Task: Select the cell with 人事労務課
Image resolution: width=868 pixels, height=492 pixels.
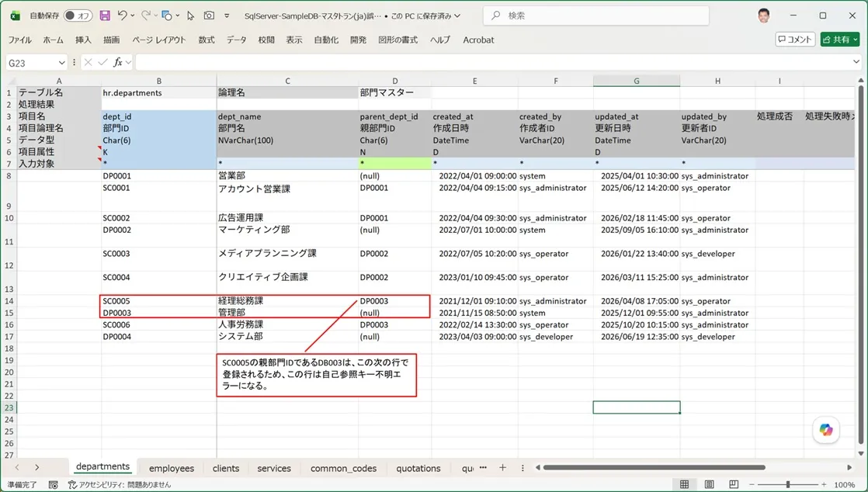Action: point(287,325)
